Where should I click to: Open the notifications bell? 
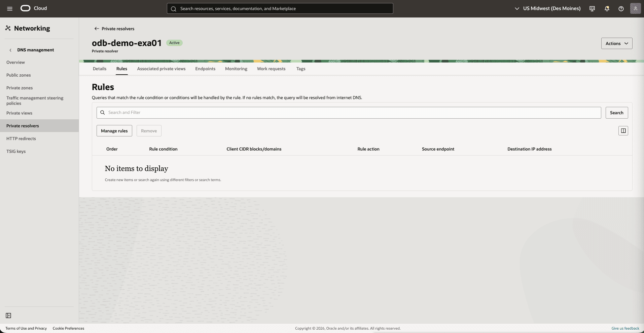click(607, 8)
